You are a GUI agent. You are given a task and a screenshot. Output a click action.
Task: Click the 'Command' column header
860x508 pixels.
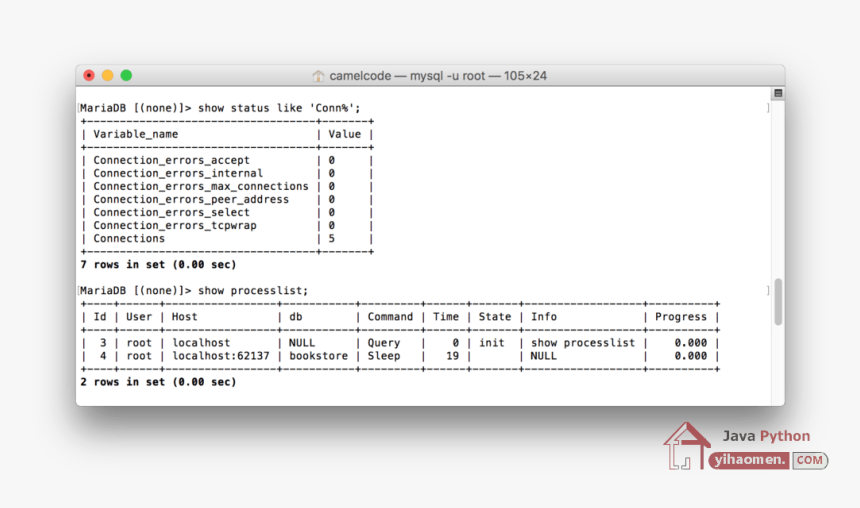coord(390,317)
